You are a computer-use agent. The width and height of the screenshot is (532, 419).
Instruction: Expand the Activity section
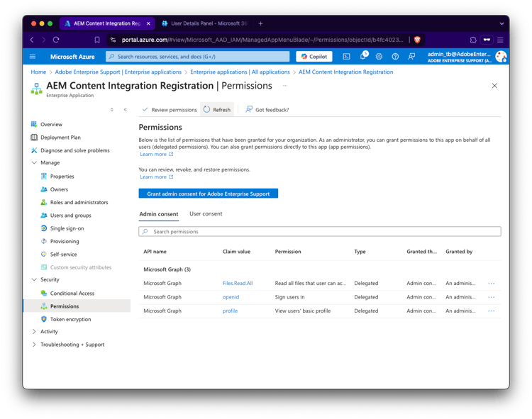tap(34, 332)
